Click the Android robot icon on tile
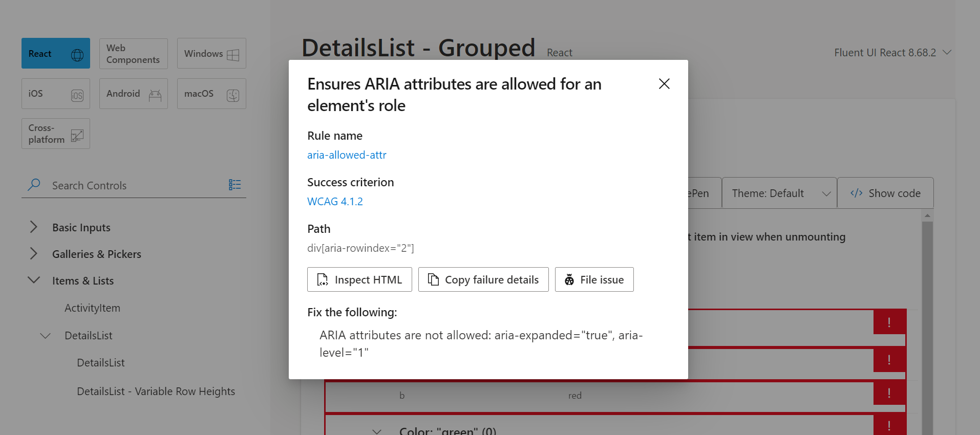Viewport: 980px width, 435px height. click(155, 95)
